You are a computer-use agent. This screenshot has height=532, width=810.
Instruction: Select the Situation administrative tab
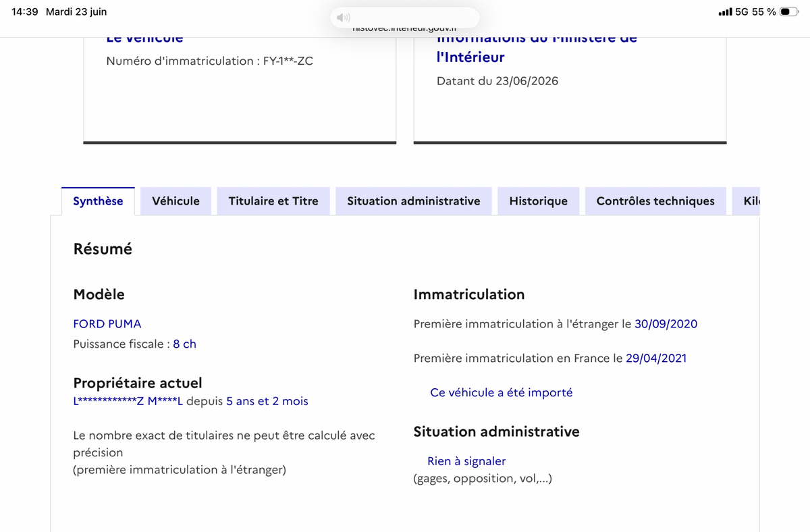(414, 201)
